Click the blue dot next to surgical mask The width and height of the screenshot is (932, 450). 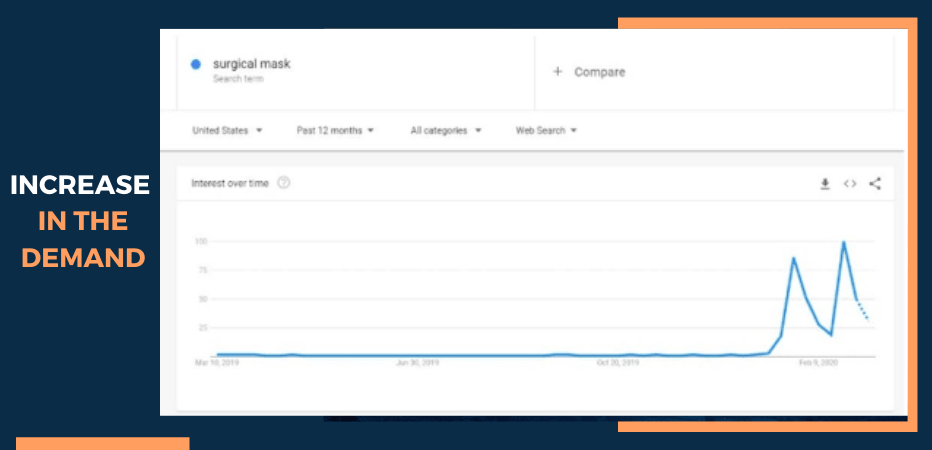[x=196, y=65]
